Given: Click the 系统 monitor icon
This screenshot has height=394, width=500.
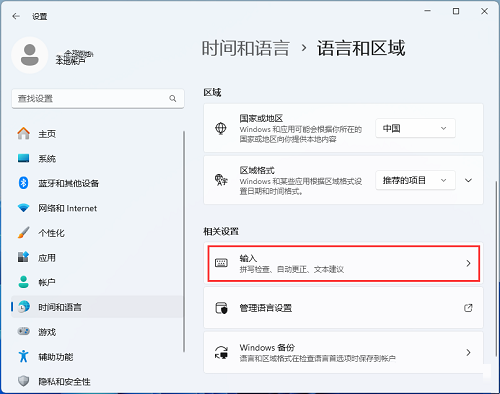Looking at the screenshot, I should pyautogui.click(x=23, y=158).
